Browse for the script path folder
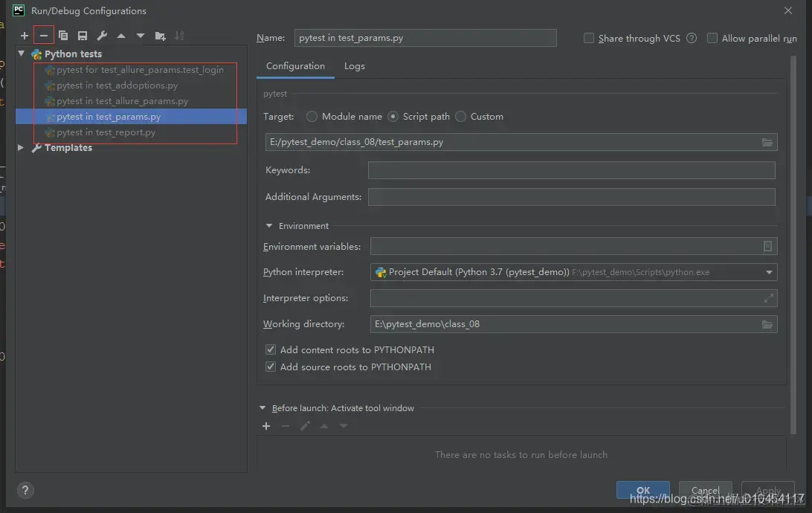The image size is (812, 513). coord(767,142)
